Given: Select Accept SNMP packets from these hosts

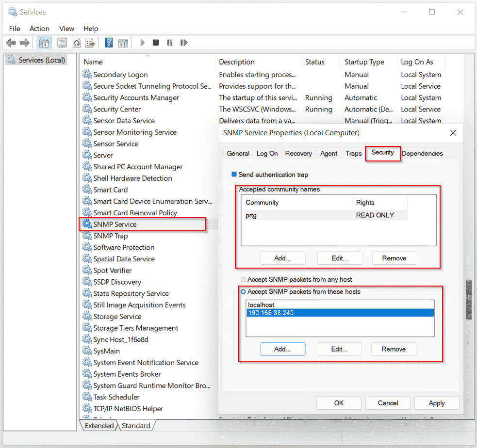Looking at the screenshot, I should click(x=243, y=292).
